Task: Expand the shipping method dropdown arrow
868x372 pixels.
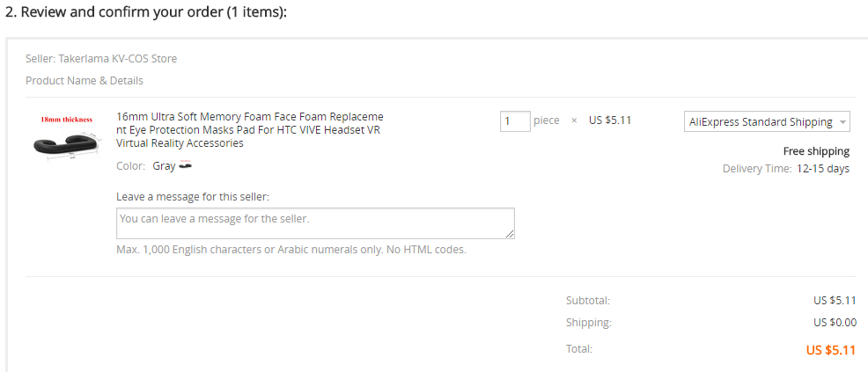Action: point(842,122)
